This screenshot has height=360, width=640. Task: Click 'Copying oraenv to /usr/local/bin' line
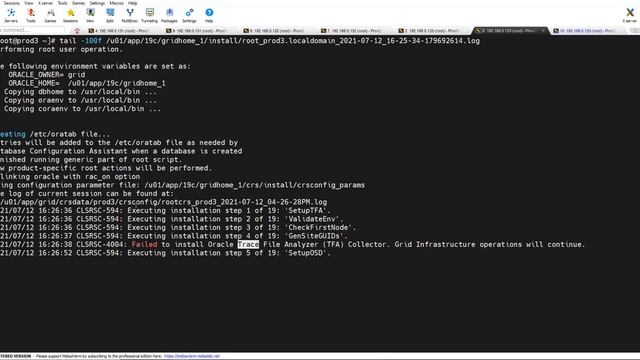coord(80,100)
